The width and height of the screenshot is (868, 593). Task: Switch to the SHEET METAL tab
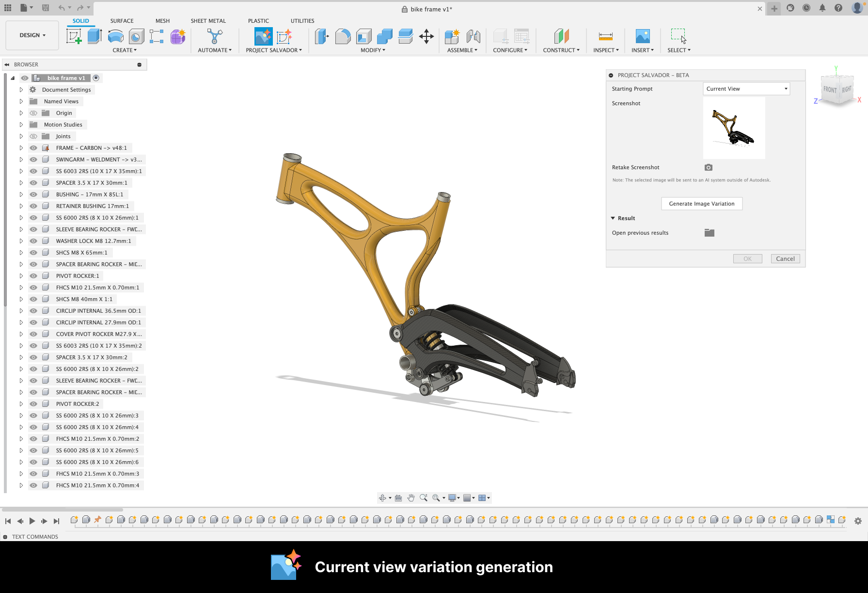click(208, 21)
